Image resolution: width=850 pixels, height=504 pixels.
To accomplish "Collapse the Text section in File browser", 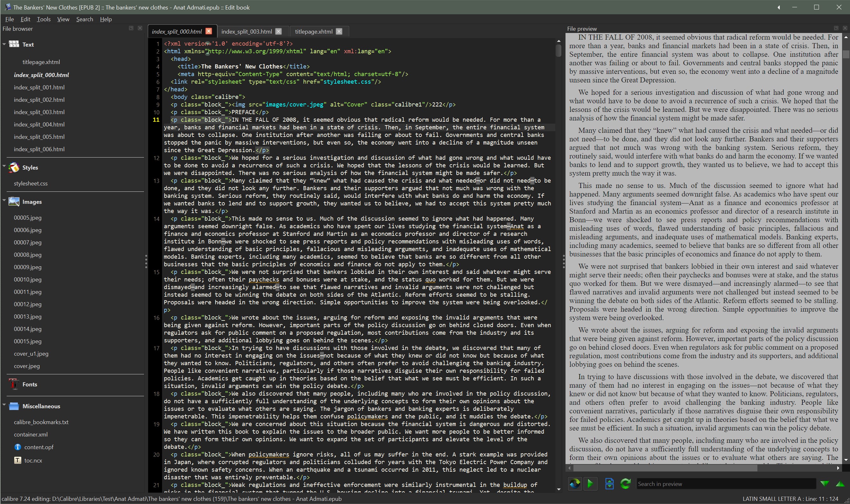I will (x=4, y=44).
